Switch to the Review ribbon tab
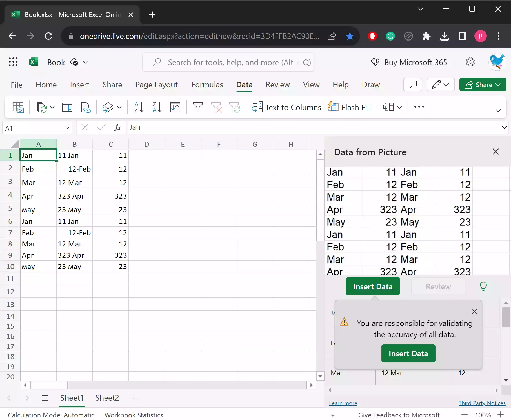The height and width of the screenshot is (420, 511). [277, 85]
